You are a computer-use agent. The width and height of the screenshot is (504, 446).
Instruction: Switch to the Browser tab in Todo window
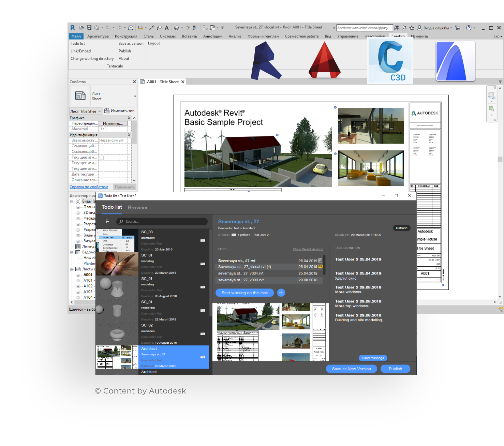pos(138,208)
